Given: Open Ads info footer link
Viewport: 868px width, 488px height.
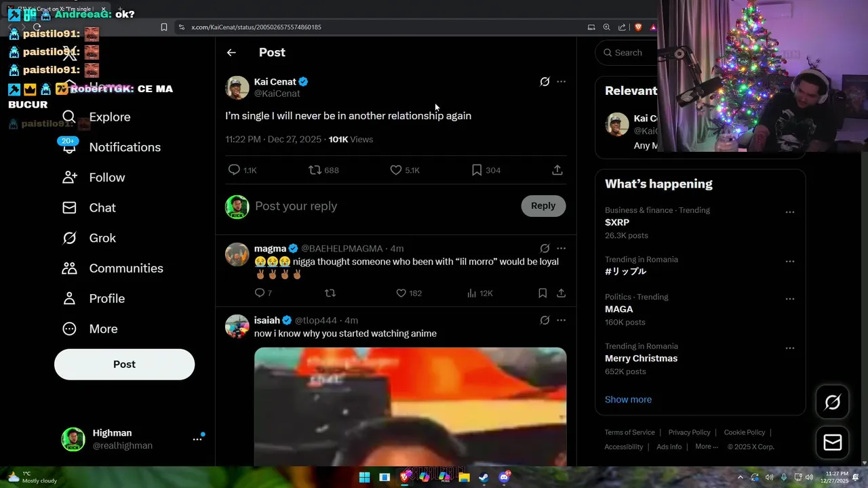Looking at the screenshot, I should pyautogui.click(x=669, y=447).
